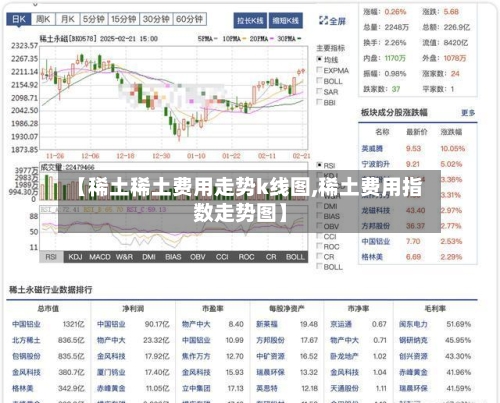Select BOLL at the bottom of the side indicator list
Image resolution: width=500 pixels, height=403 pixels.
click(x=329, y=267)
